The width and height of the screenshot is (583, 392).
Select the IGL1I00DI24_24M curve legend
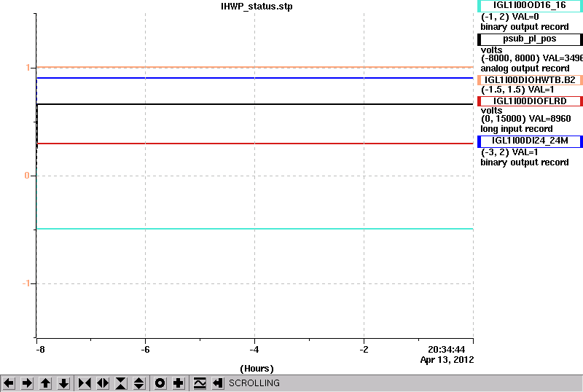click(530, 141)
